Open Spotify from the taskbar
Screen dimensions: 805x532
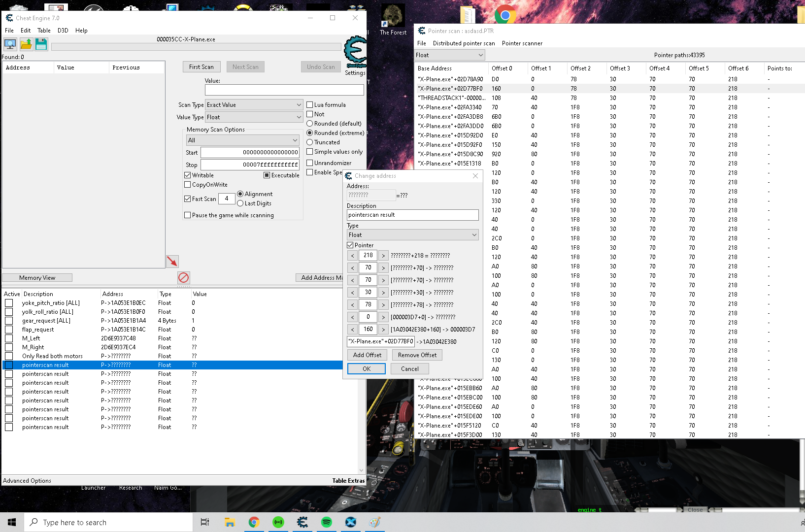click(x=326, y=522)
